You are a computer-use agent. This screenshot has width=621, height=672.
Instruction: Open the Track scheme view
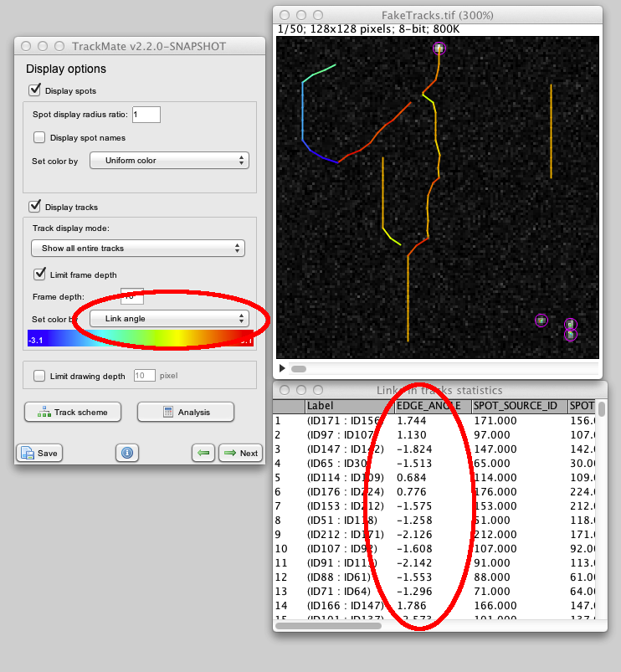click(73, 412)
